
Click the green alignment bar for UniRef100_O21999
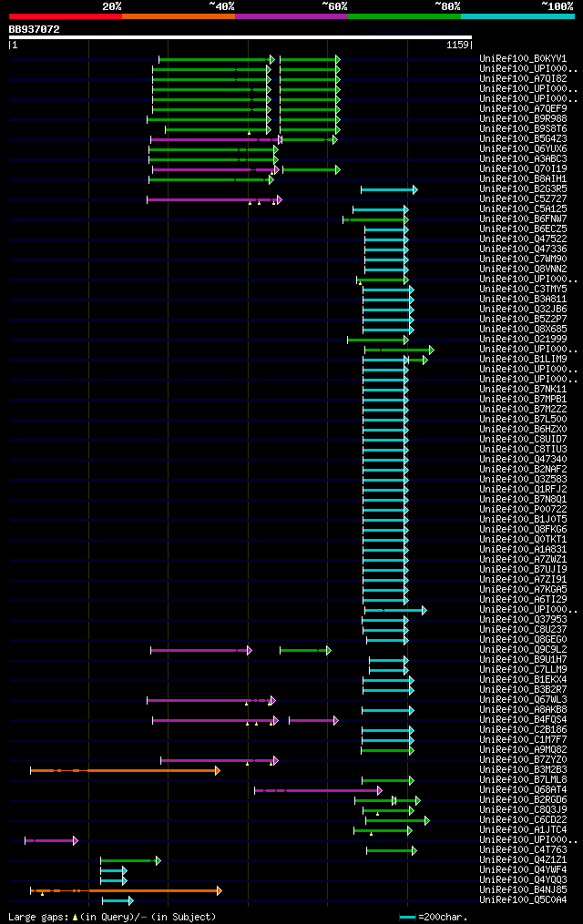coord(378,340)
